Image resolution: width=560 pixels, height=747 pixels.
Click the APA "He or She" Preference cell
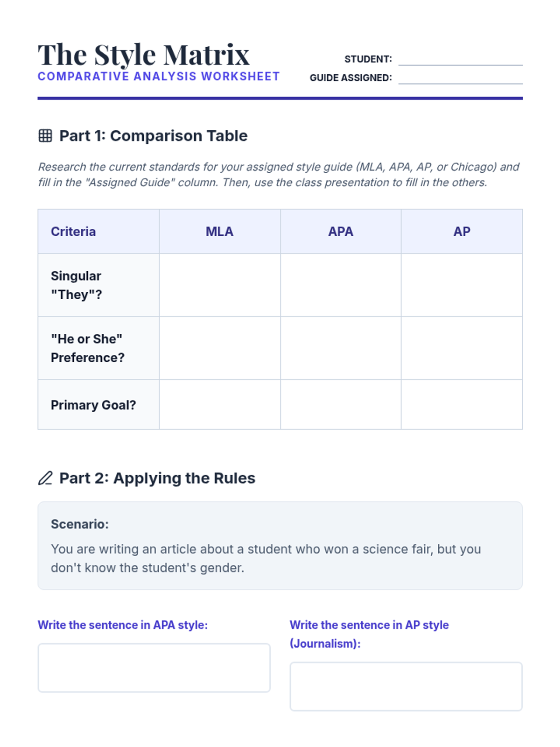pos(341,348)
